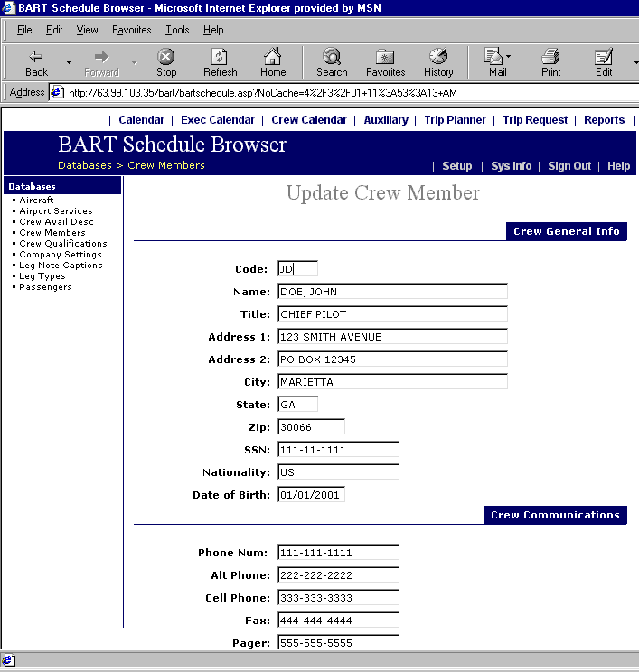Screen dimensions: 639x672
Task: Open the Trip Request link
Action: 535,120
